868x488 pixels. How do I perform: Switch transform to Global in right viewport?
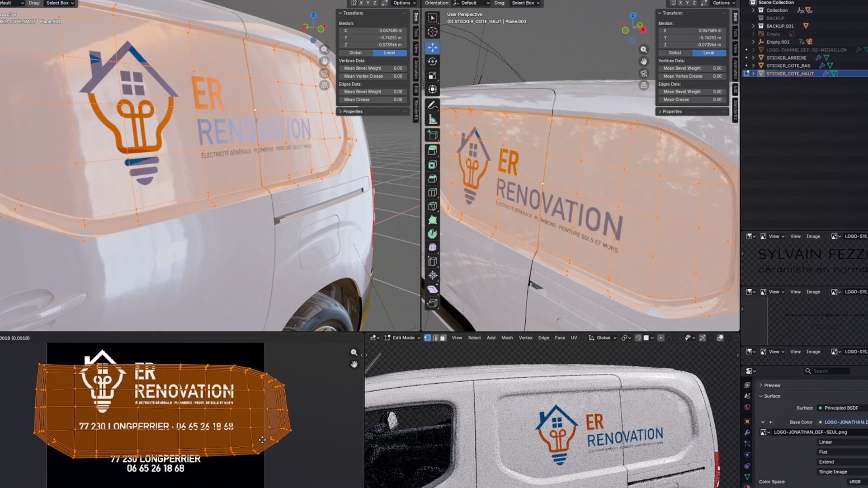pos(675,53)
